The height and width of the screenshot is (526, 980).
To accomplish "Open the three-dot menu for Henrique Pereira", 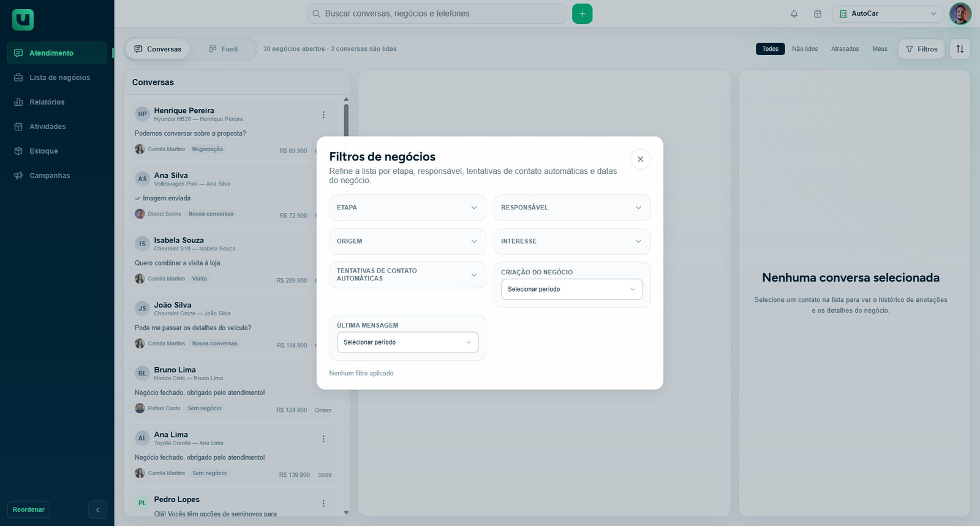I will pos(323,115).
